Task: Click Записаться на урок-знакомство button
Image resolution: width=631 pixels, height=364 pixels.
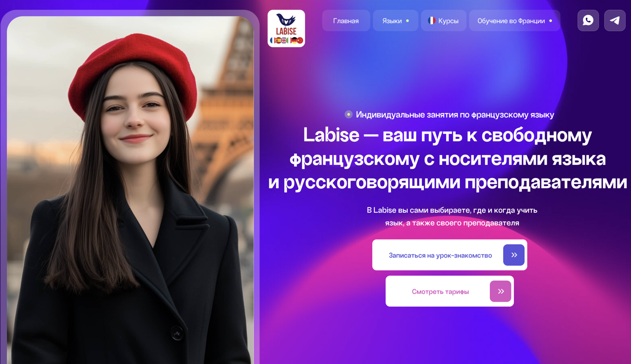Action: 450,255
